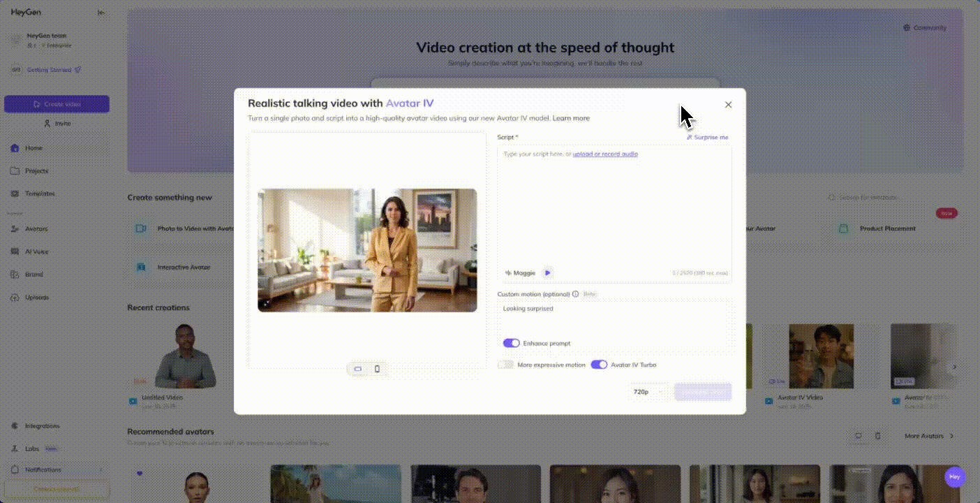Open the 720p resolution dropdown
This screenshot has height=503, width=980.
(x=648, y=392)
